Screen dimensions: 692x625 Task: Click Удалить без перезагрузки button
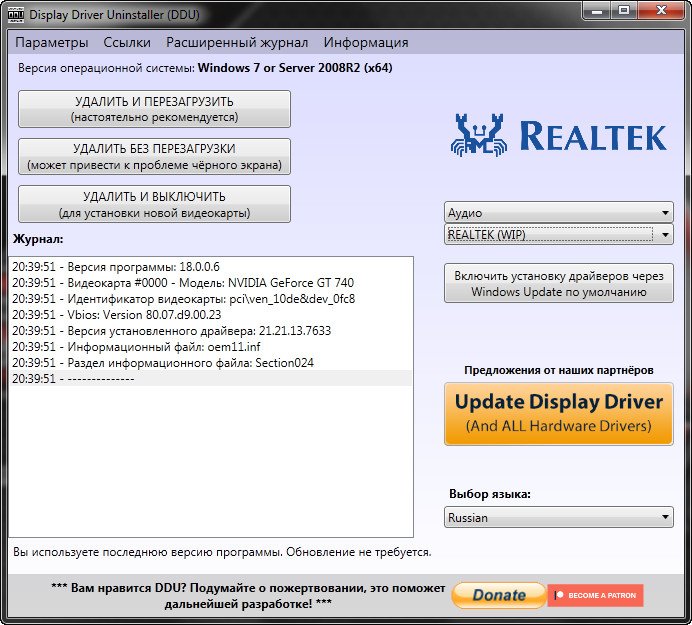154,156
